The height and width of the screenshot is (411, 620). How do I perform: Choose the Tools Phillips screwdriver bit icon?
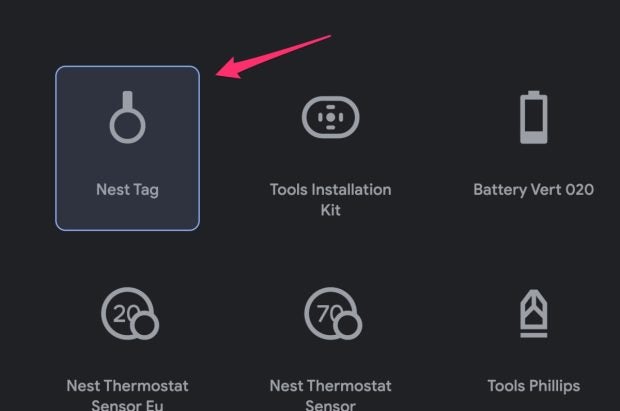coord(533,314)
